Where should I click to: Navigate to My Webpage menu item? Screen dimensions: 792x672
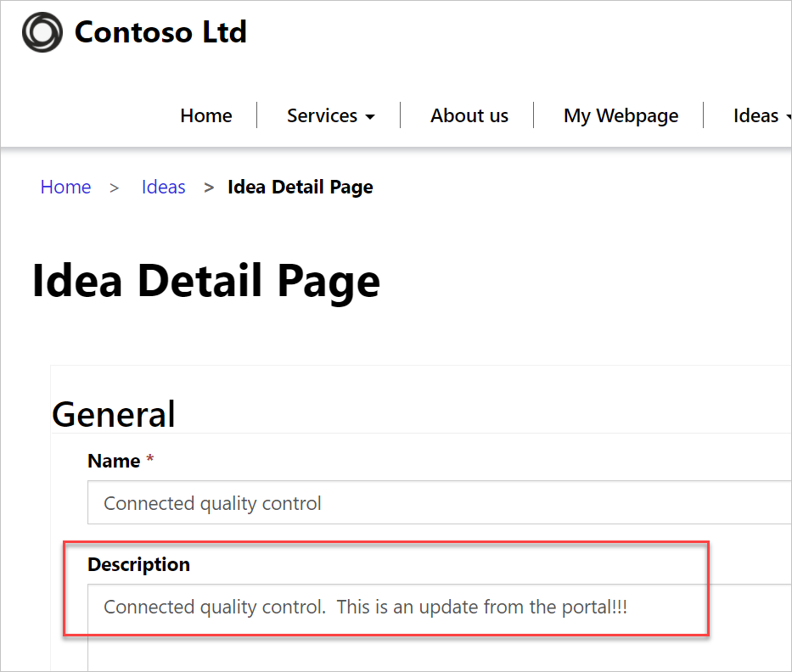[621, 115]
